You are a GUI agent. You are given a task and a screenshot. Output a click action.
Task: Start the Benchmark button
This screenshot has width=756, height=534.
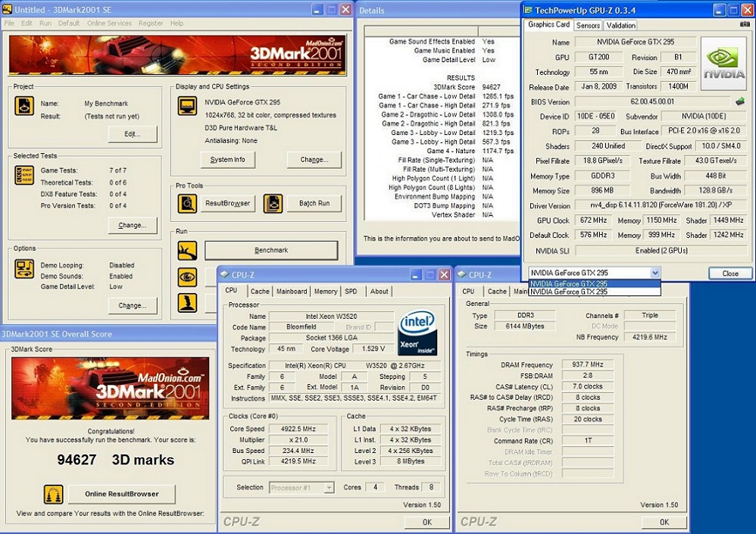[x=271, y=250]
